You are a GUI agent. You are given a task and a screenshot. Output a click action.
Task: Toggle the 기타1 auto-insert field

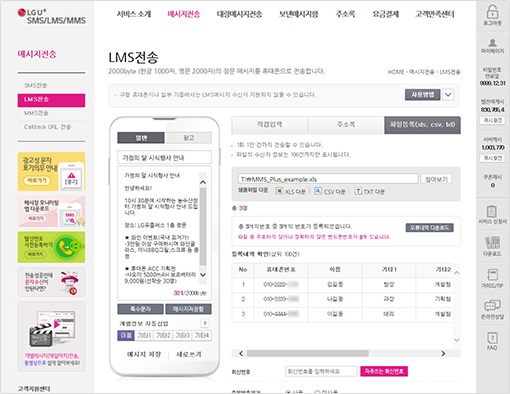coord(144,335)
